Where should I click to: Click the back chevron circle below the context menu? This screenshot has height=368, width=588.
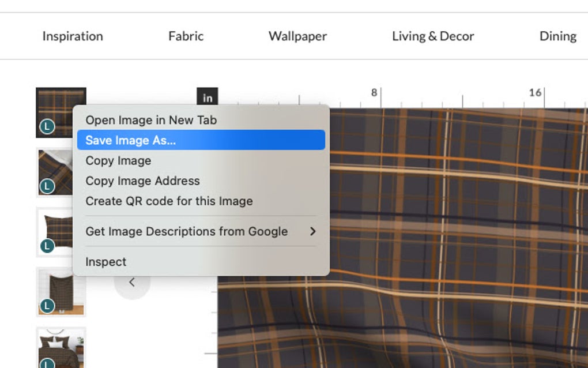pos(133,282)
